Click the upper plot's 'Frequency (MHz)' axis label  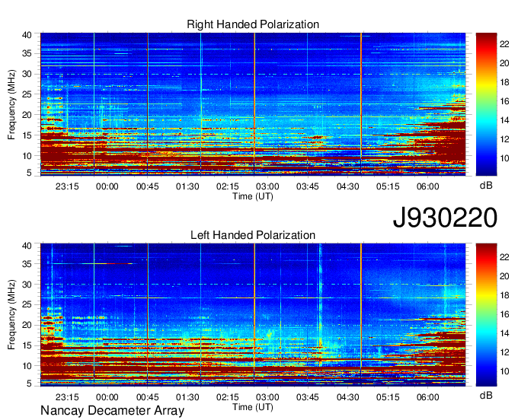(x=11, y=104)
